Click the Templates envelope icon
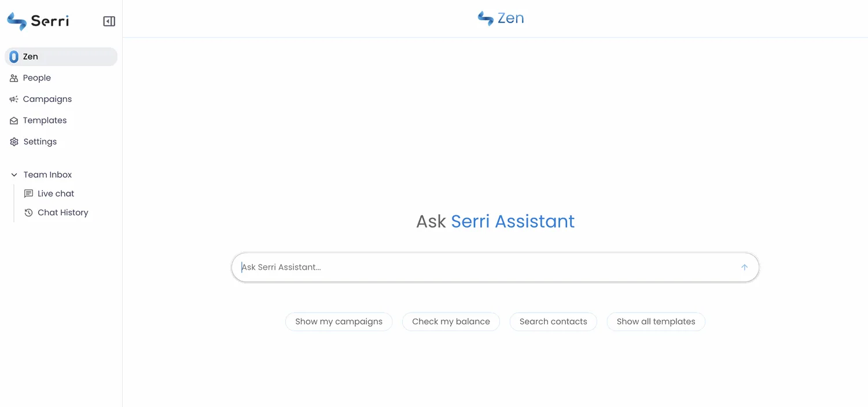 point(14,120)
